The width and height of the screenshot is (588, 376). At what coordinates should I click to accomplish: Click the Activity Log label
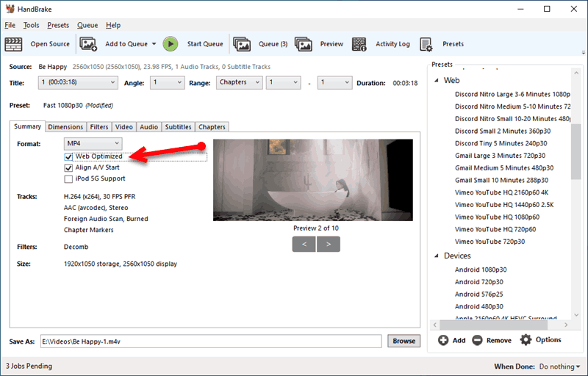pyautogui.click(x=392, y=44)
